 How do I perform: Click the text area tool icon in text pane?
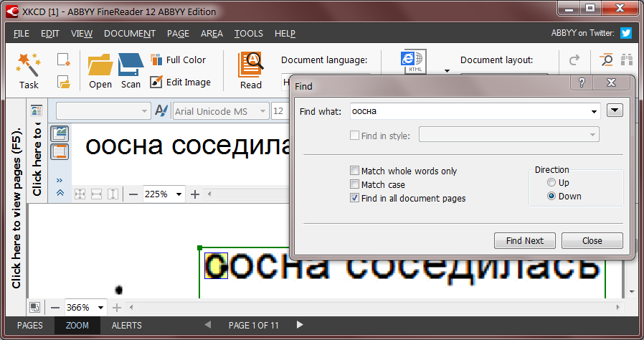pos(60,151)
